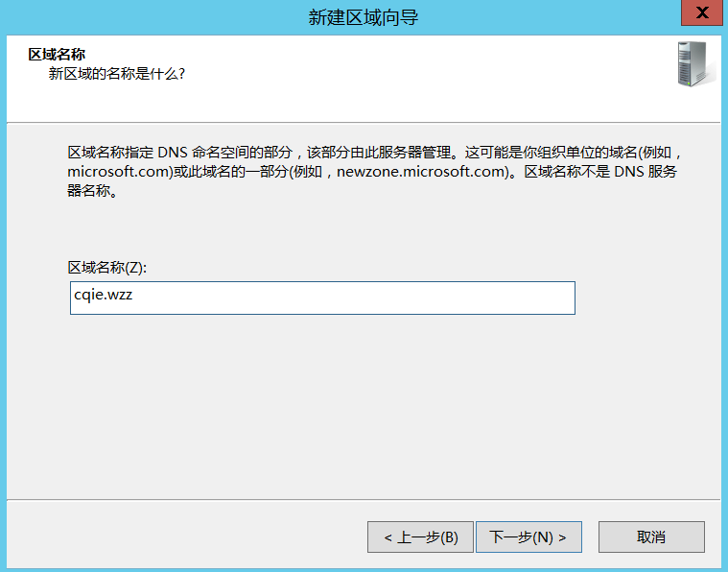This screenshot has height=572, width=728.
Task: Click the DNS namespace description paragraph
Action: coord(374,172)
